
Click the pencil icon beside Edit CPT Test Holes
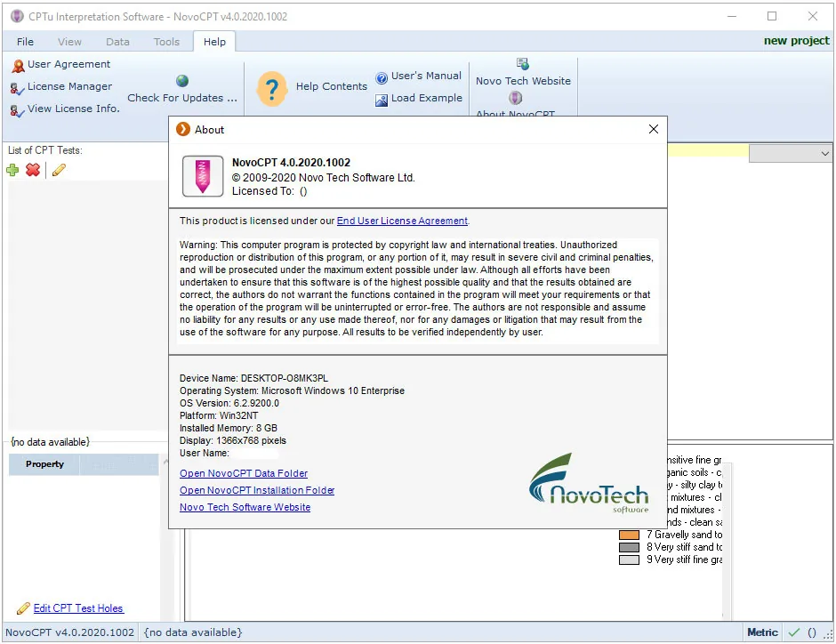click(x=23, y=608)
